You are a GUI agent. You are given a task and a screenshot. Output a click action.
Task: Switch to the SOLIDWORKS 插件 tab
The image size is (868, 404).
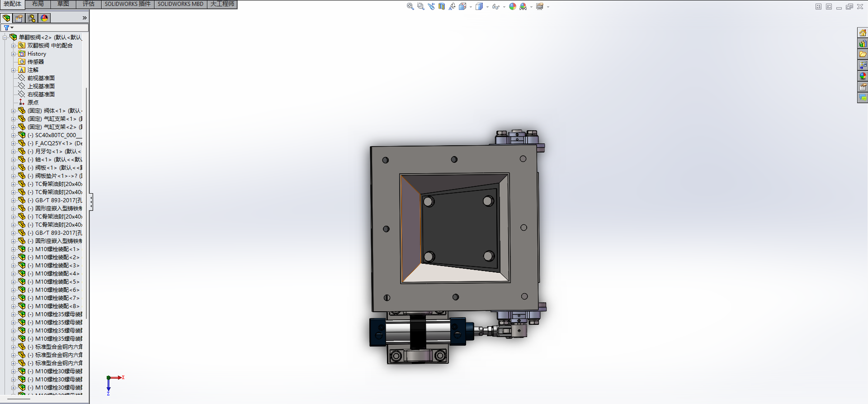point(127,4)
